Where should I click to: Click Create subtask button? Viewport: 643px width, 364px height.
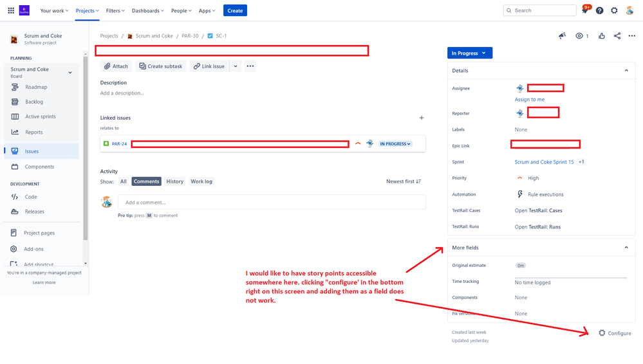(x=161, y=66)
